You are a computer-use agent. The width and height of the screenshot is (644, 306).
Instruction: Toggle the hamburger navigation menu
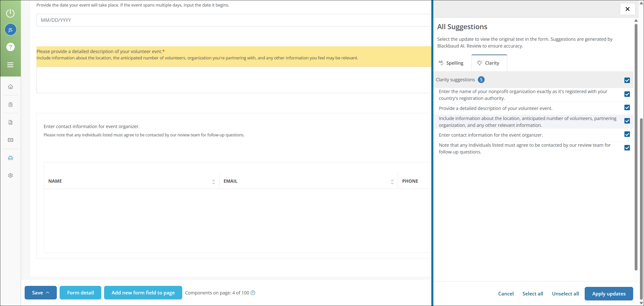click(10, 65)
